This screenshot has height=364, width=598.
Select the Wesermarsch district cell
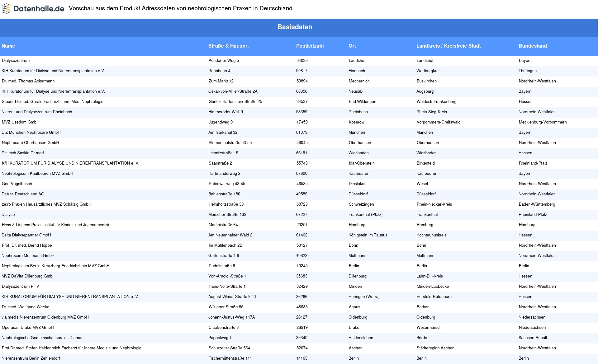pyautogui.click(x=429, y=328)
